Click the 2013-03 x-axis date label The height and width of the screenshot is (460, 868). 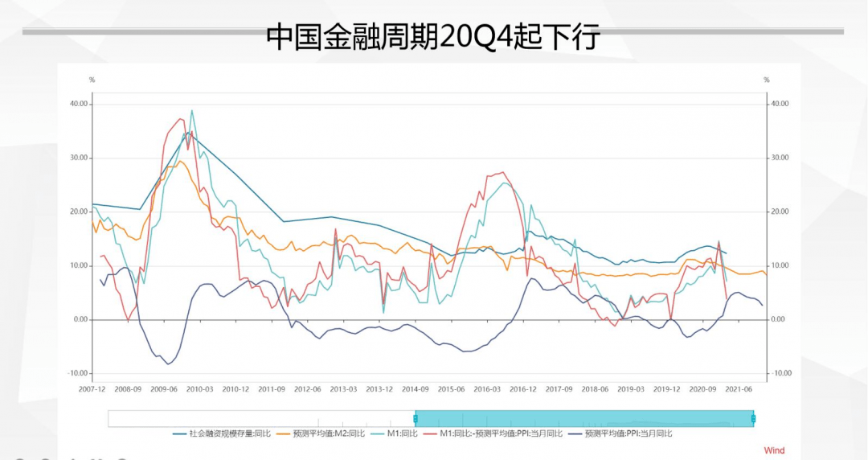coord(344,389)
